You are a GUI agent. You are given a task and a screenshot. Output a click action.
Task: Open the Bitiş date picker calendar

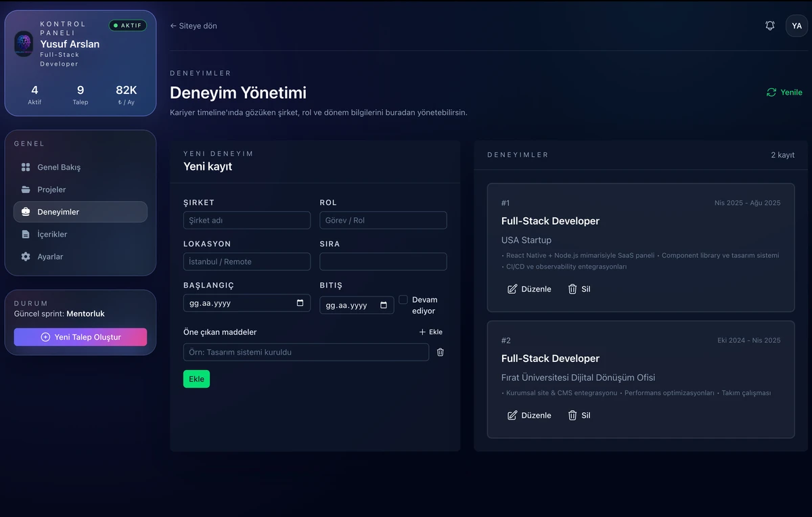[x=383, y=305]
